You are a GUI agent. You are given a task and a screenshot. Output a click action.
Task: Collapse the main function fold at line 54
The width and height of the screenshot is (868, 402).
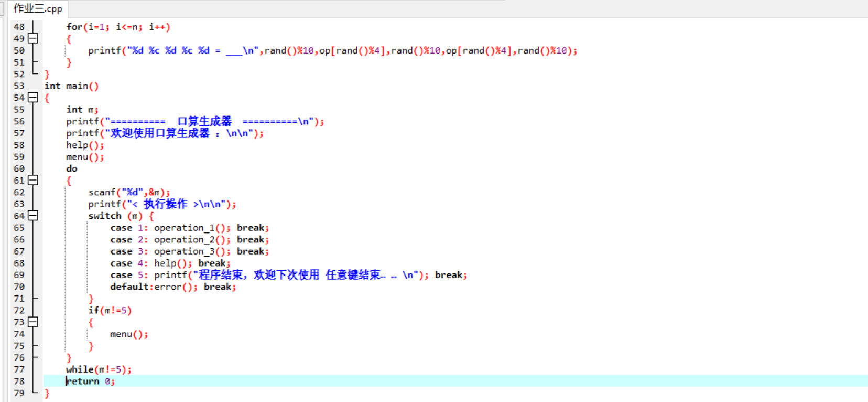(x=33, y=97)
